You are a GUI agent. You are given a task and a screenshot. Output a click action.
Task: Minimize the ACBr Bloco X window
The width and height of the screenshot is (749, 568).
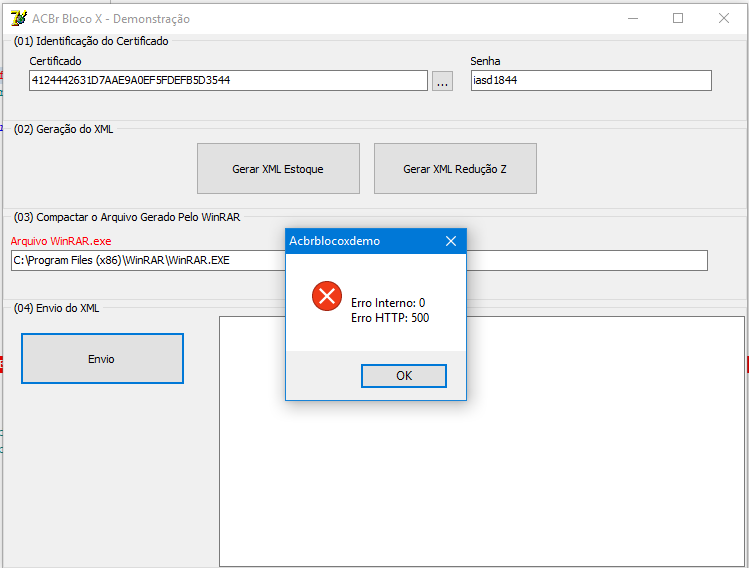pyautogui.click(x=633, y=19)
